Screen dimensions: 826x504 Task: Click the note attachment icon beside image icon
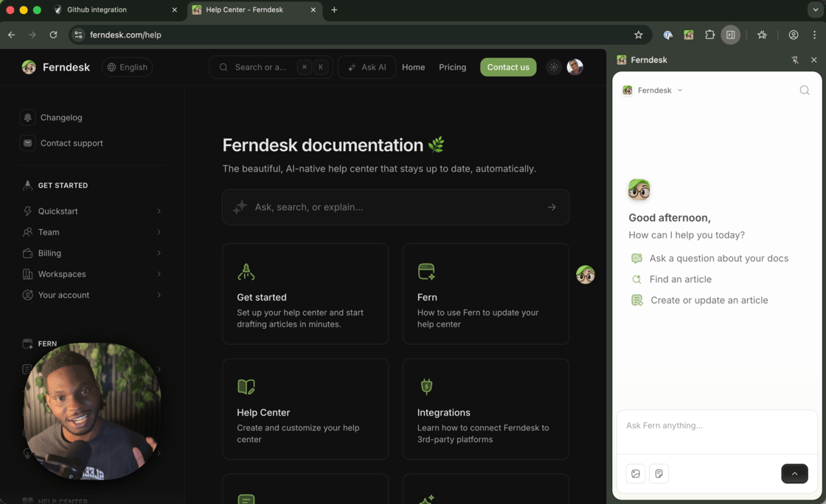[659, 474]
